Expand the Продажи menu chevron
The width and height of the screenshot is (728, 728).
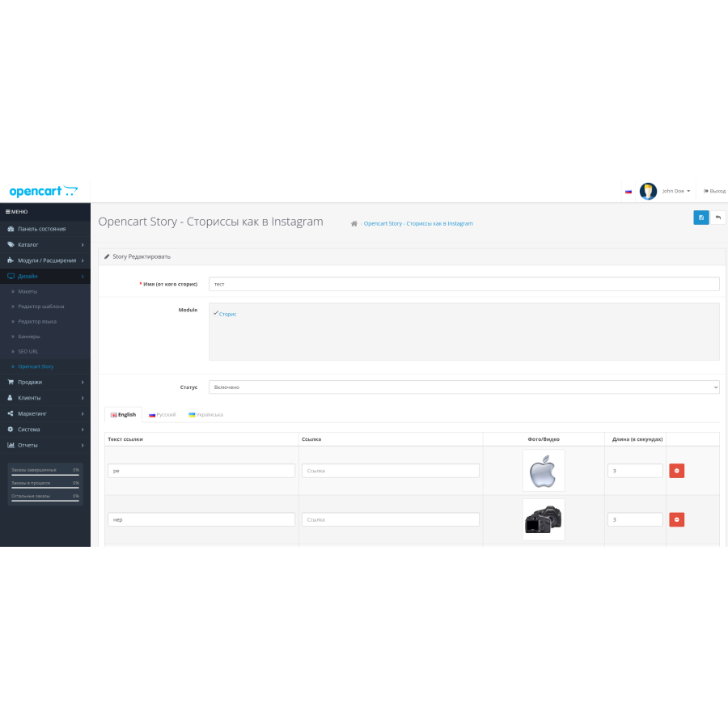click(83, 382)
